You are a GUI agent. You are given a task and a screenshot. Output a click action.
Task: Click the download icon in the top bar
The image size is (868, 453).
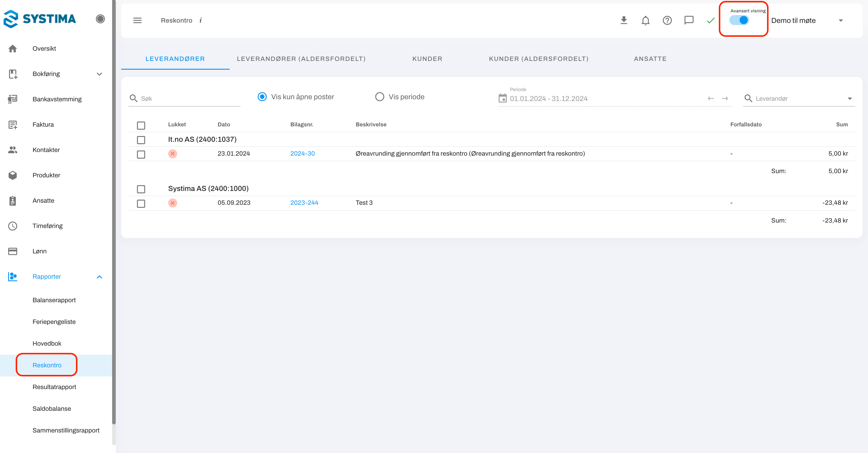[624, 20]
